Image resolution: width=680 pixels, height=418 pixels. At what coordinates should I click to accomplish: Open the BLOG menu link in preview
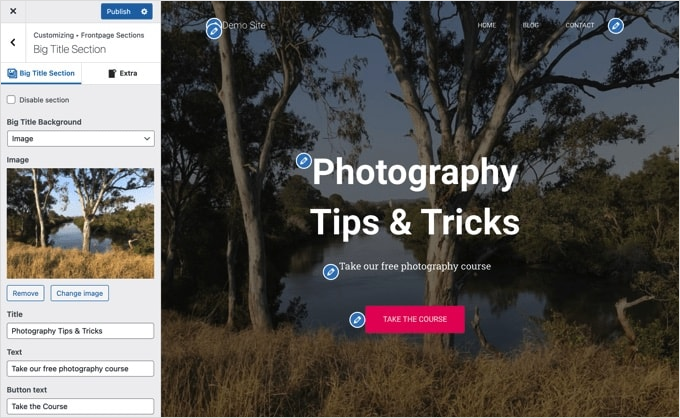(x=530, y=25)
